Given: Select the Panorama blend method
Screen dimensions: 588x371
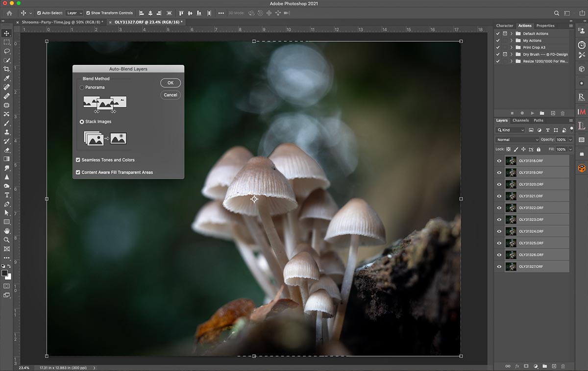Looking at the screenshot, I should point(82,88).
